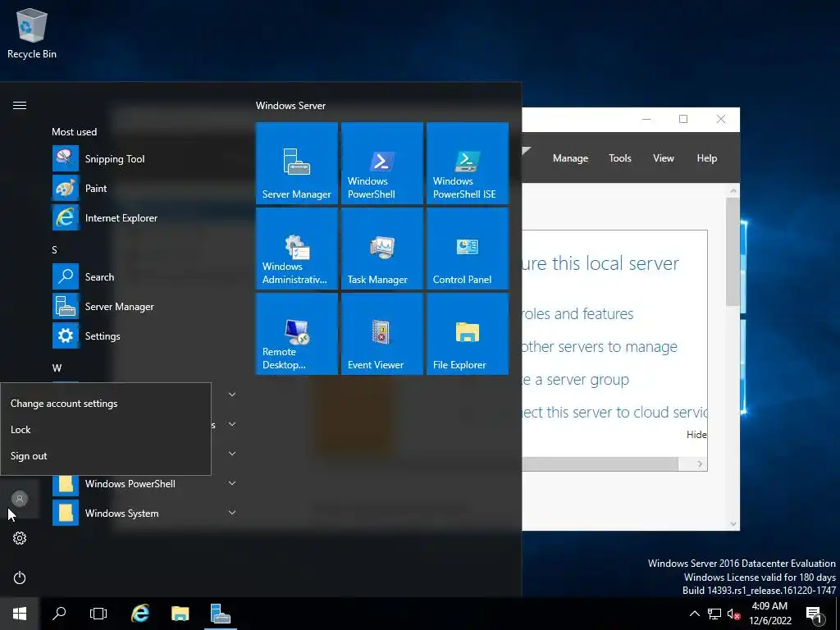The height and width of the screenshot is (630, 840).
Task: Open Windows Administrative Tools tile
Action: [297, 249]
